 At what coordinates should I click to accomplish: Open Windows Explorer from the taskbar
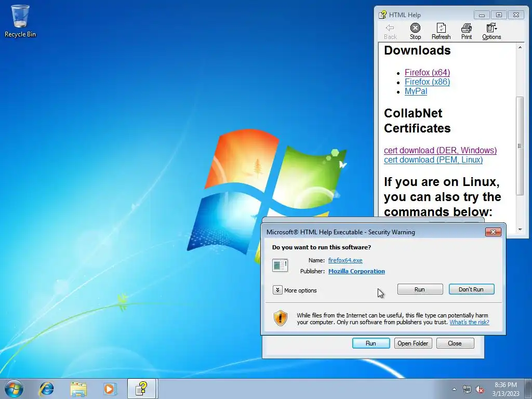click(78, 389)
